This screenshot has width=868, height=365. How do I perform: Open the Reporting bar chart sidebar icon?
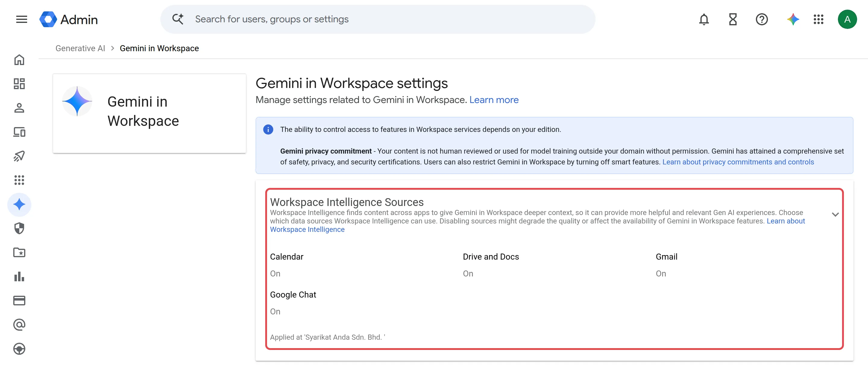point(19,276)
